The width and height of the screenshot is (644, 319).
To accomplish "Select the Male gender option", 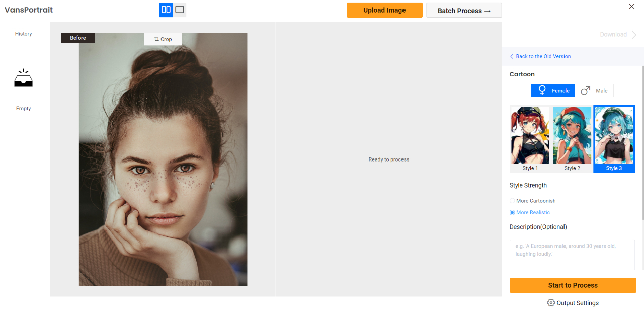I will [x=594, y=91].
